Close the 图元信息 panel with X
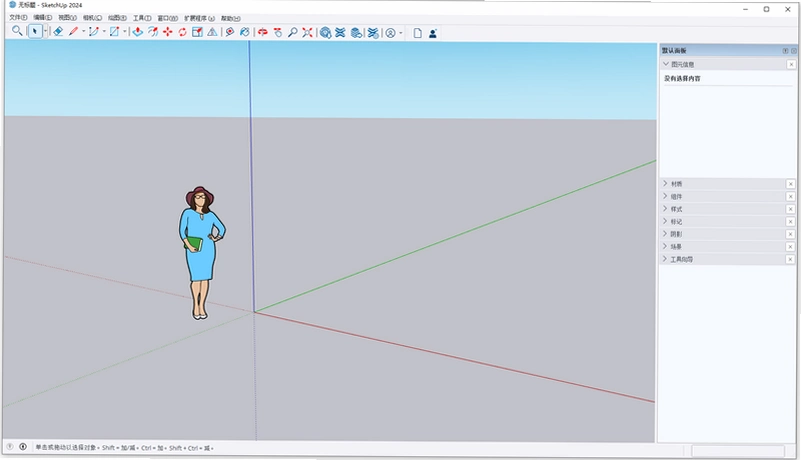 click(x=791, y=64)
